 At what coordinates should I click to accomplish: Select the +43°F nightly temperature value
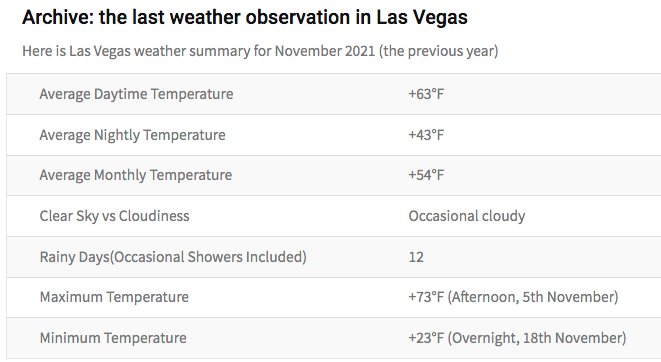pos(426,135)
